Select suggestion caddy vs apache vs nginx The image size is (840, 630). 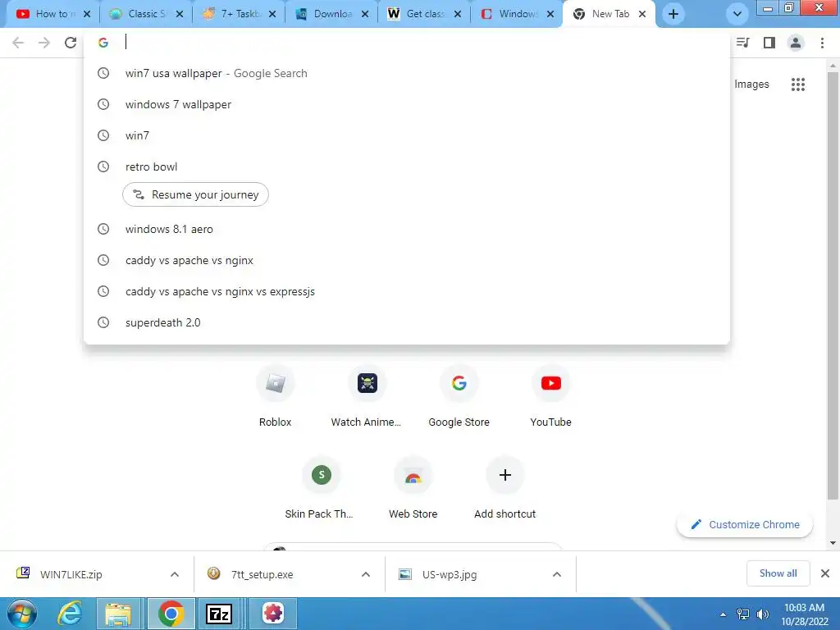407,260
